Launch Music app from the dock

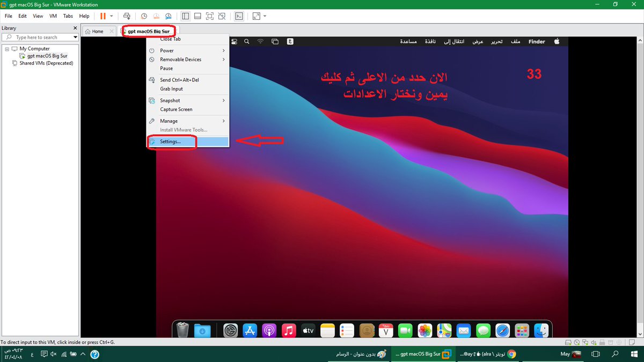289,330
